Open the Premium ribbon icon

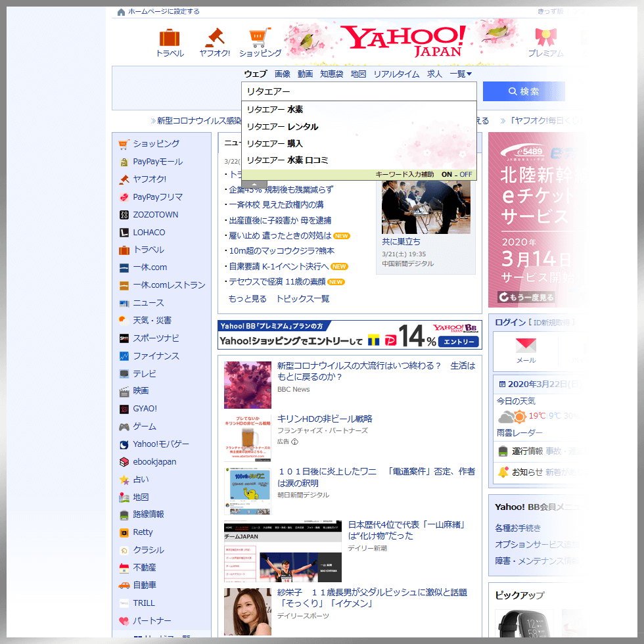pyautogui.click(x=546, y=37)
